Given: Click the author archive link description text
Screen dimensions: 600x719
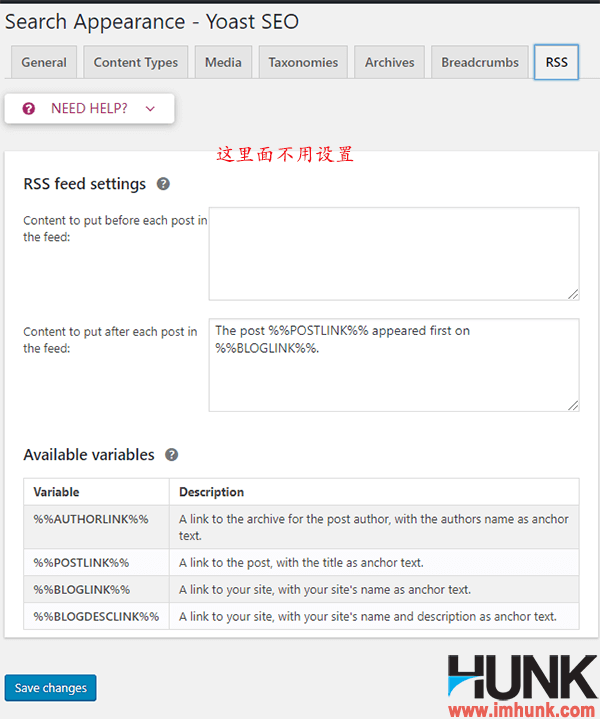Looking at the screenshot, I should click(x=373, y=527).
